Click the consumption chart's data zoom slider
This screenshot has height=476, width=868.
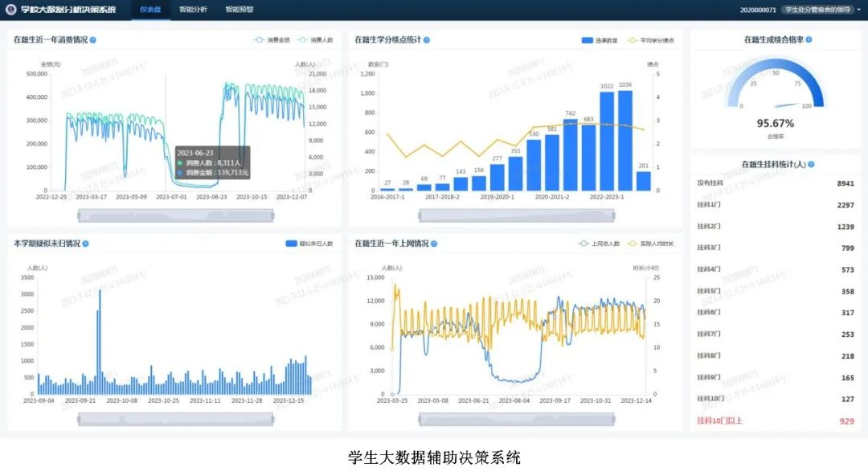pyautogui.click(x=175, y=215)
